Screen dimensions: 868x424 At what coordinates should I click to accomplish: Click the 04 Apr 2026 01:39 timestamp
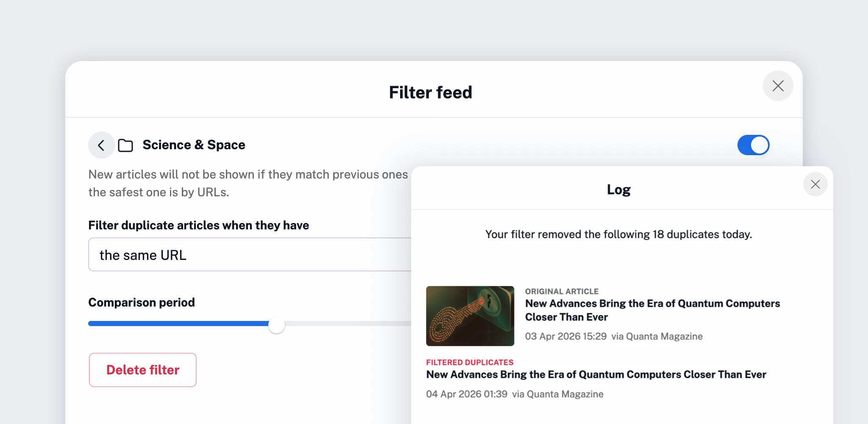pos(466,394)
